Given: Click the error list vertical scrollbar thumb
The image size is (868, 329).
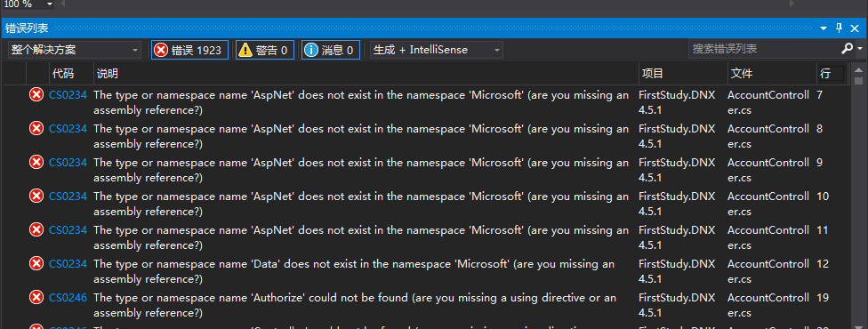Looking at the screenshot, I should pyautogui.click(x=858, y=81).
